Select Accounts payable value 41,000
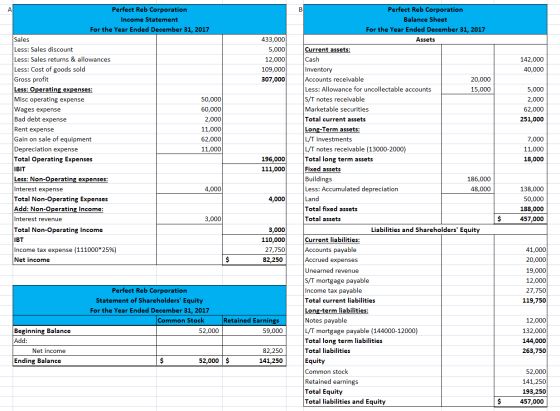The image size is (560, 411). [x=536, y=250]
